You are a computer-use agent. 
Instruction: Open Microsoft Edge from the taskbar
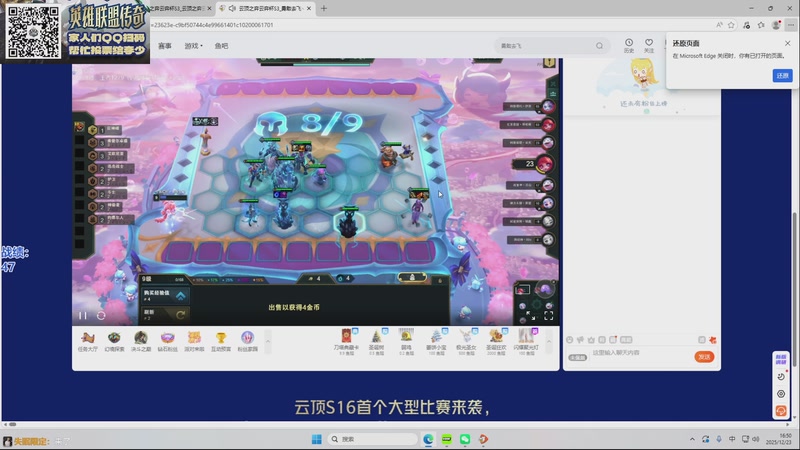(x=428, y=439)
